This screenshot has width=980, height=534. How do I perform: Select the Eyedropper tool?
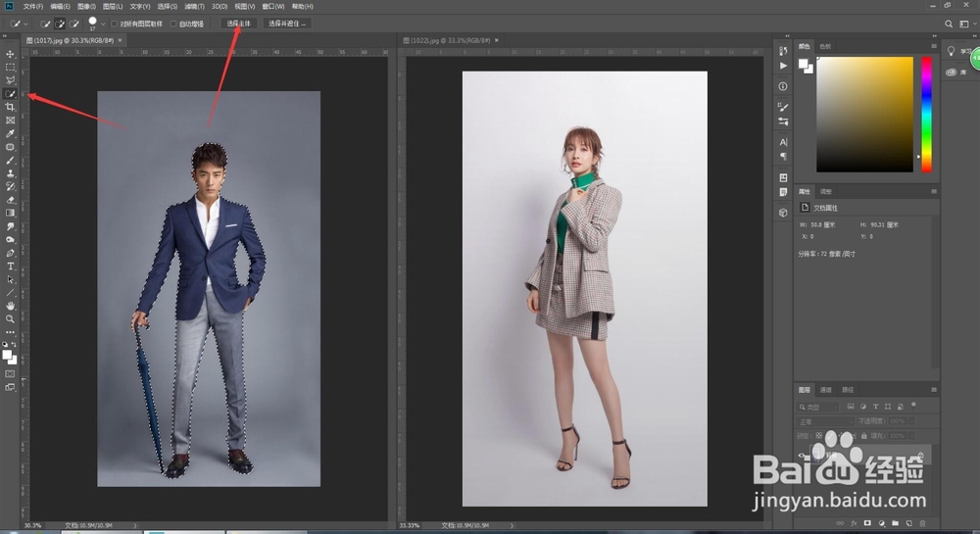point(10,133)
